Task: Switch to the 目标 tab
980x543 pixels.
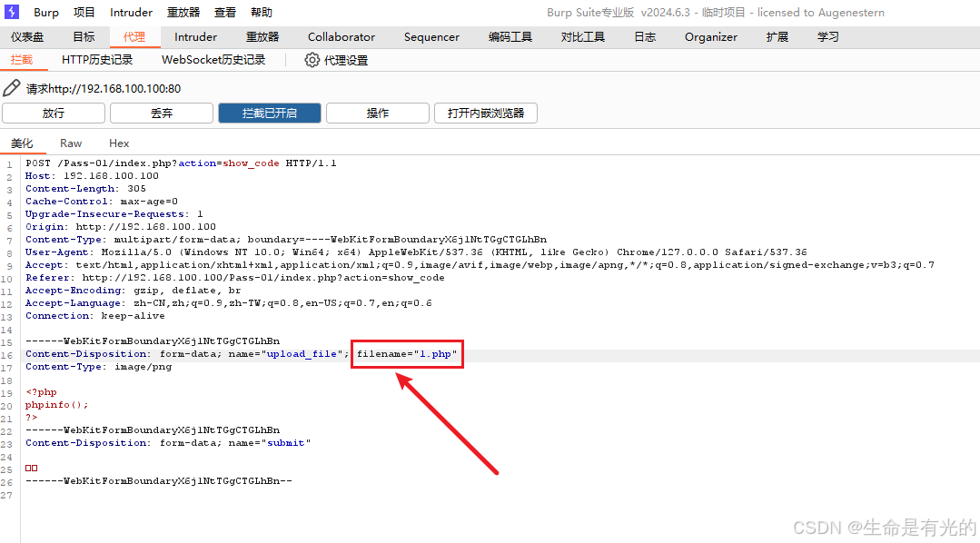Action: (84, 37)
